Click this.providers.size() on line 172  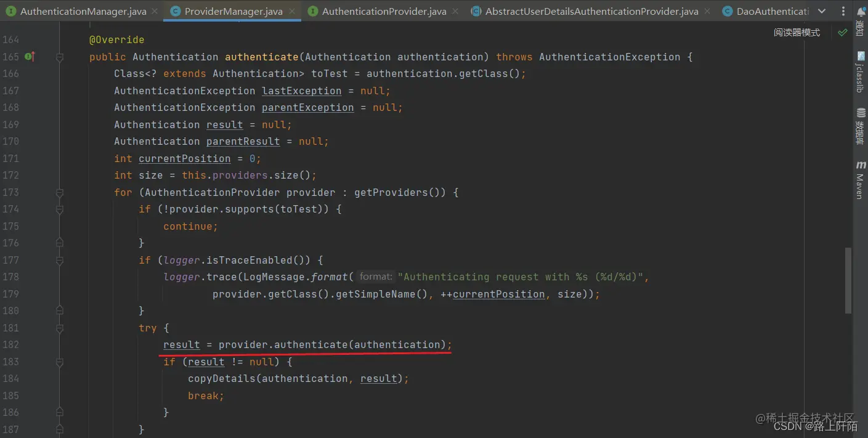pos(246,176)
